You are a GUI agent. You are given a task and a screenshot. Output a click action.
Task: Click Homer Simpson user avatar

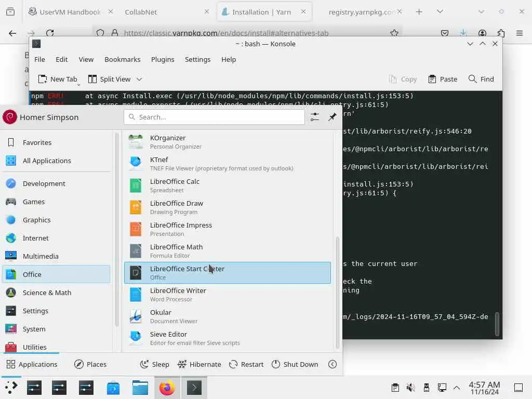(10, 117)
